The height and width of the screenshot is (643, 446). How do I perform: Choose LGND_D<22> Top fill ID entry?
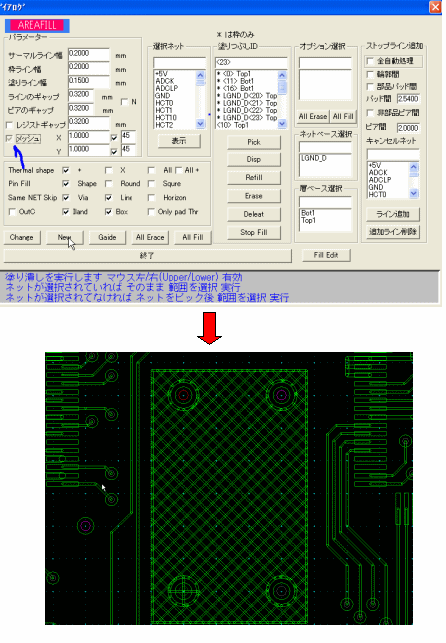click(x=247, y=110)
